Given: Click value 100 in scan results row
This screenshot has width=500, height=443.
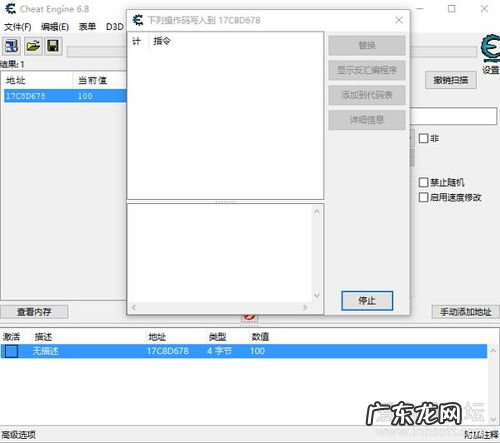Looking at the screenshot, I should 85,96.
